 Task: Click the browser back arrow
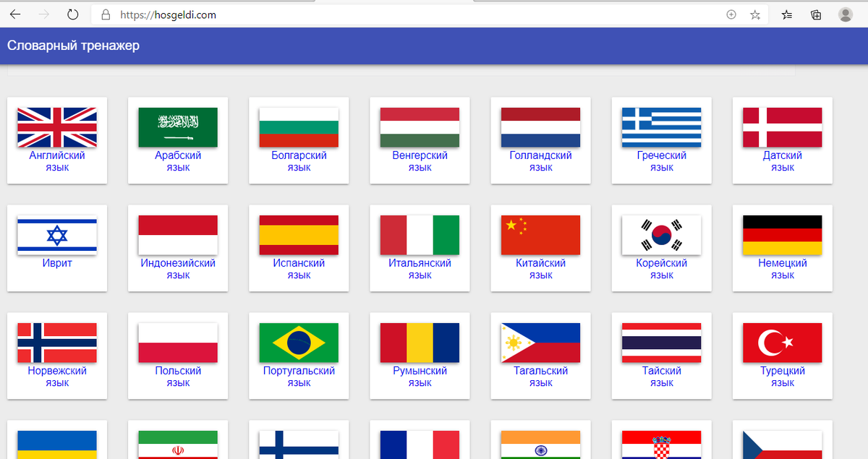[15, 14]
